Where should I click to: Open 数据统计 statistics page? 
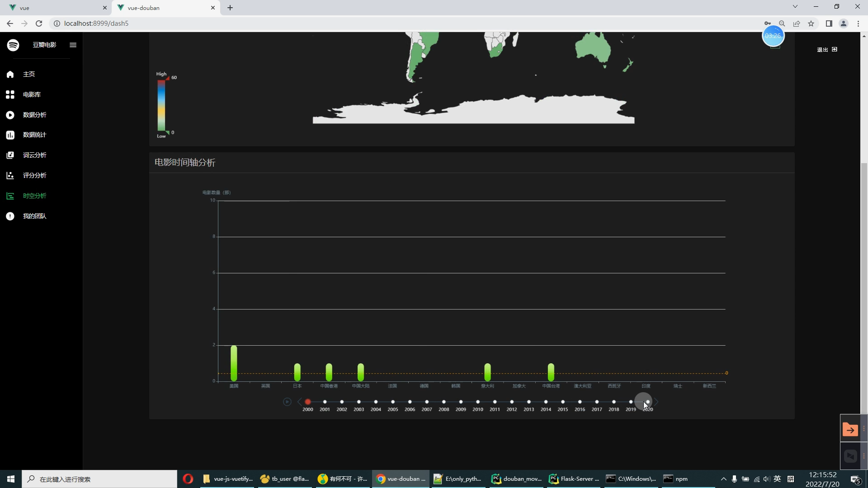(34, 135)
